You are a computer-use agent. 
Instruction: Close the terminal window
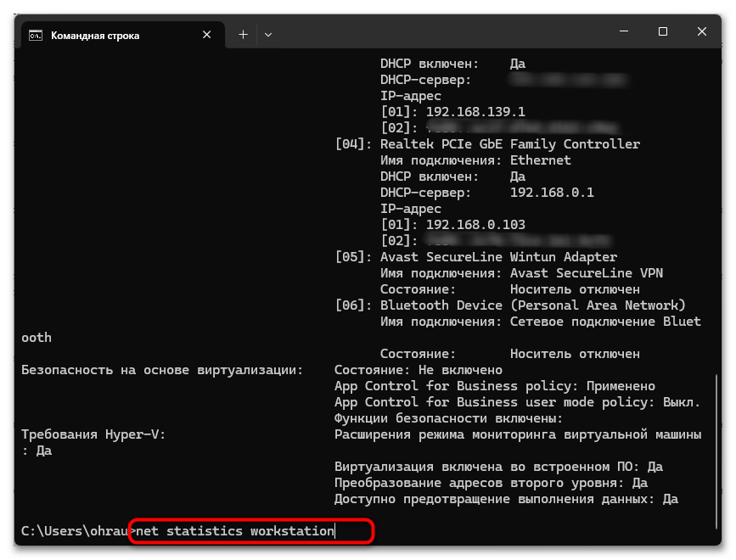click(702, 31)
